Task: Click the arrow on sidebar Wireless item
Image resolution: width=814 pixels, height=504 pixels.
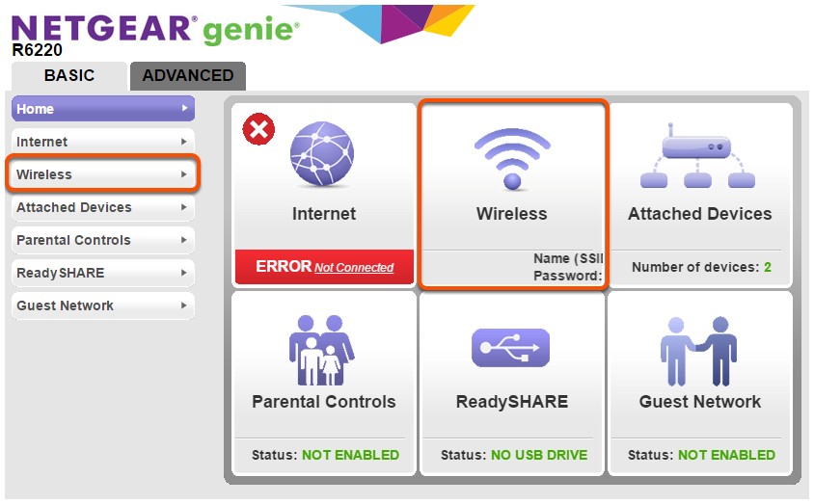Action: coord(184,174)
